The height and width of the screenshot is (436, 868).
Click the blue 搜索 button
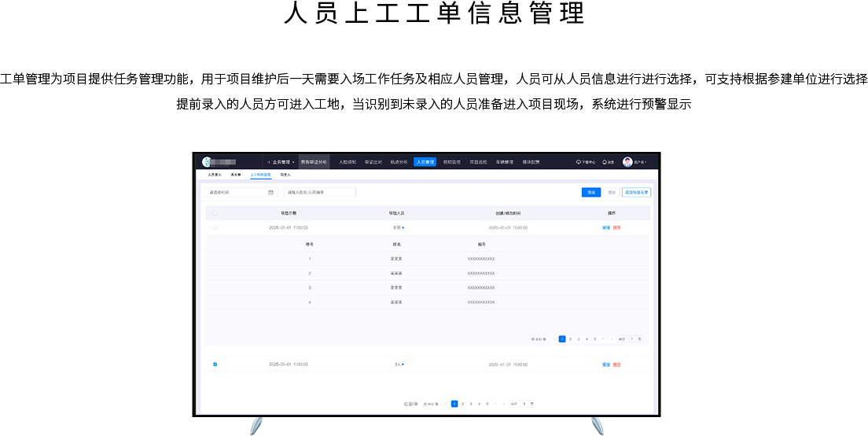click(x=591, y=192)
